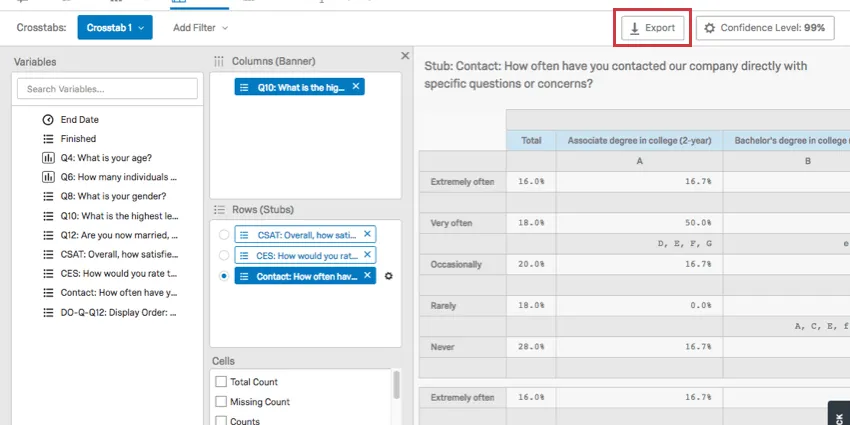Check the Missing Count checkbox
This screenshot has width=850, height=425.
[221, 402]
